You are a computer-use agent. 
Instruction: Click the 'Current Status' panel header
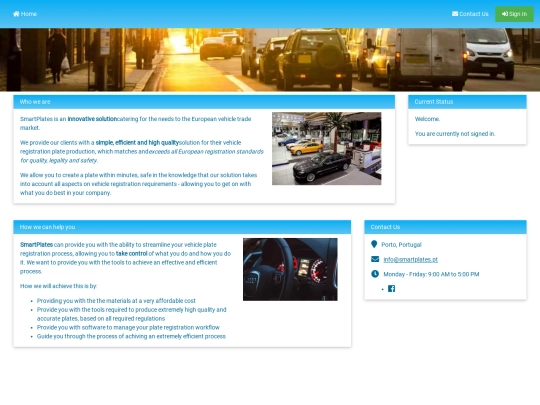pyautogui.click(x=467, y=102)
